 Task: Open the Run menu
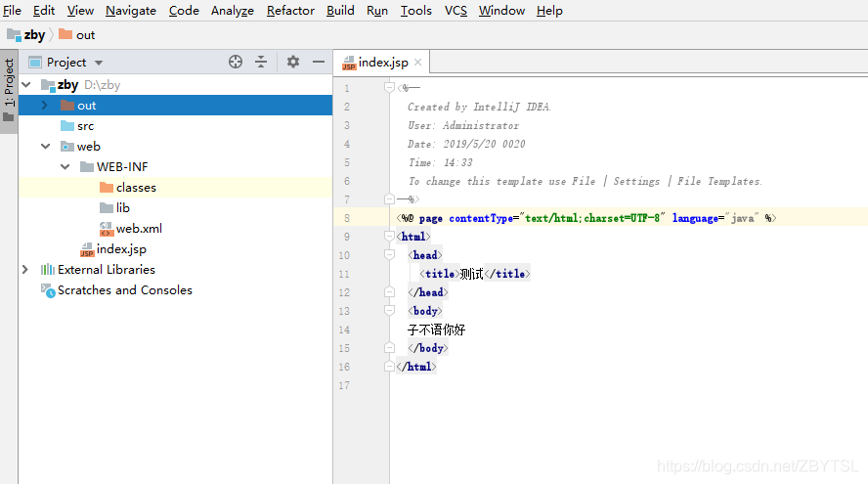(x=377, y=11)
